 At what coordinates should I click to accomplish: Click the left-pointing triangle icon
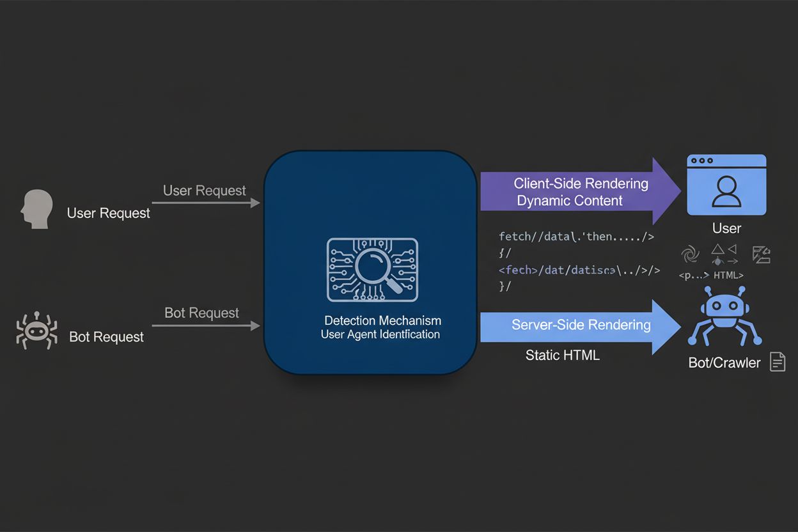[733, 248]
